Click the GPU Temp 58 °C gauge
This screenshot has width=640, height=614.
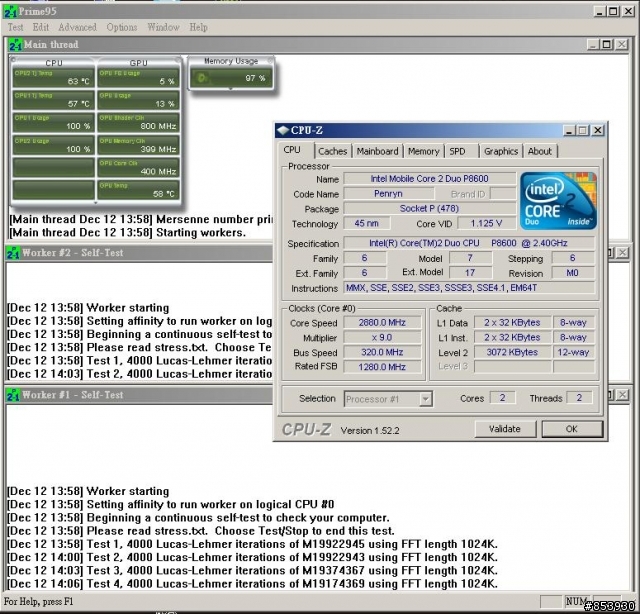tap(138, 190)
